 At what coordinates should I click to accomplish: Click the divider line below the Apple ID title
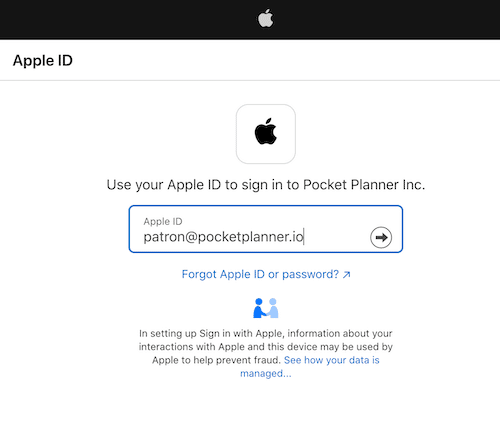[x=250, y=80]
